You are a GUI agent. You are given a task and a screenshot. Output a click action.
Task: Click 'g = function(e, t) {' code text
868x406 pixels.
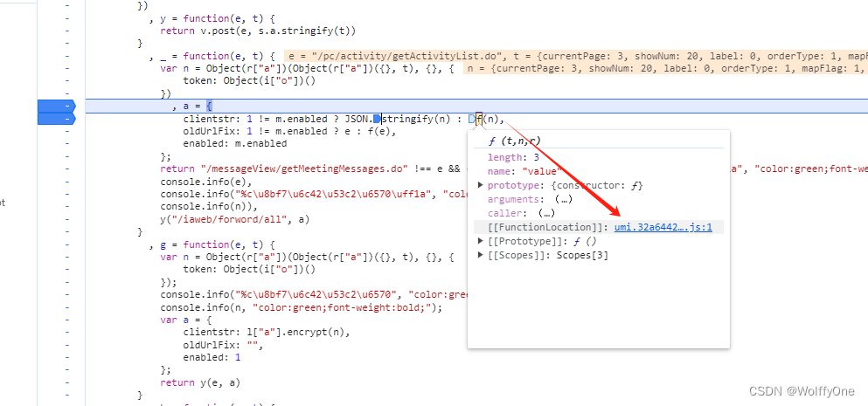coord(218,244)
